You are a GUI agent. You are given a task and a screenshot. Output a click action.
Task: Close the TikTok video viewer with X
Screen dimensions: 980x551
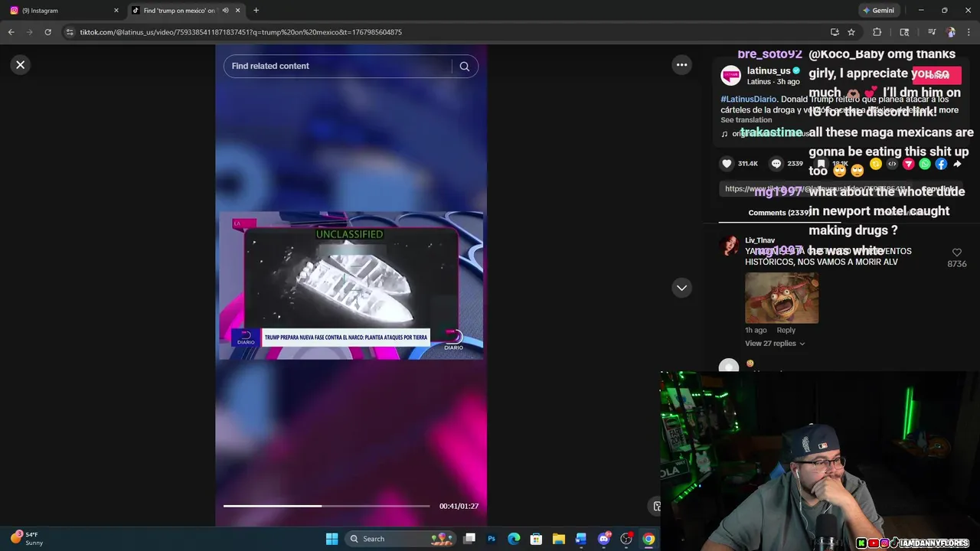pyautogui.click(x=21, y=65)
